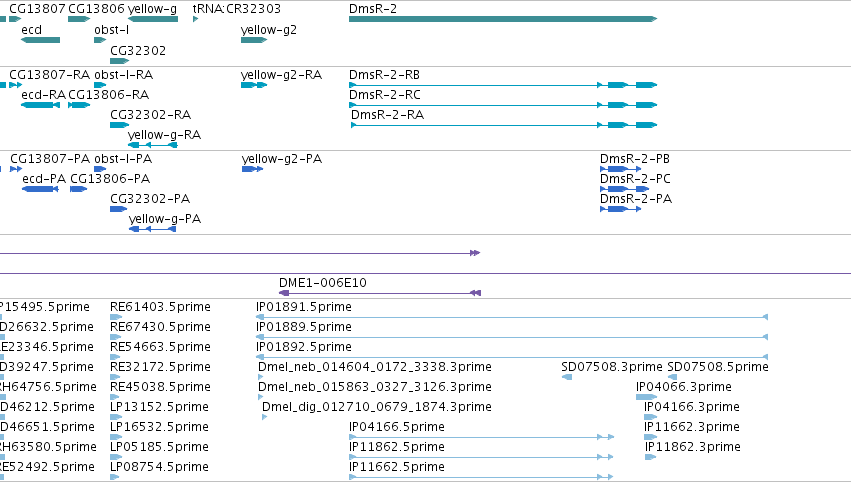Select the IP01891.5prime EST alignment

pos(512,317)
